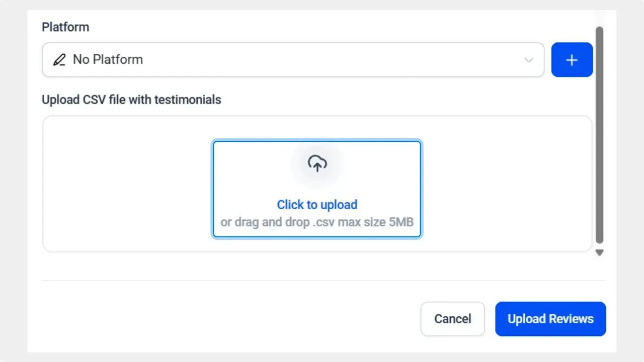Select the 'No Platform' combo box
The image size is (644, 362).
(293, 59)
